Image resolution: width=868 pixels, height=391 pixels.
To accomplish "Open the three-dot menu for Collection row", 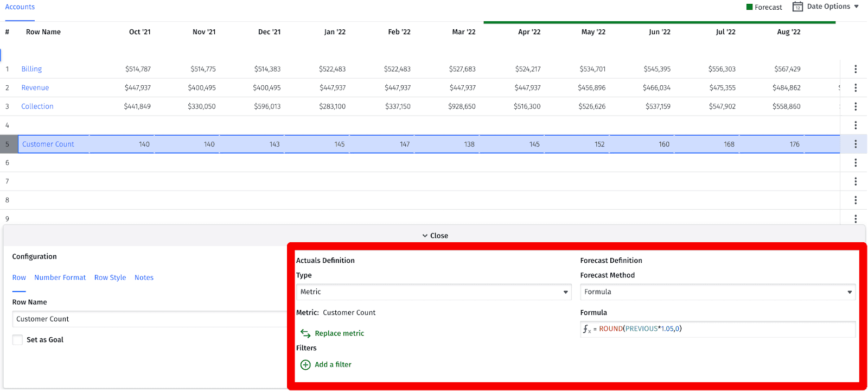I will pos(856,106).
